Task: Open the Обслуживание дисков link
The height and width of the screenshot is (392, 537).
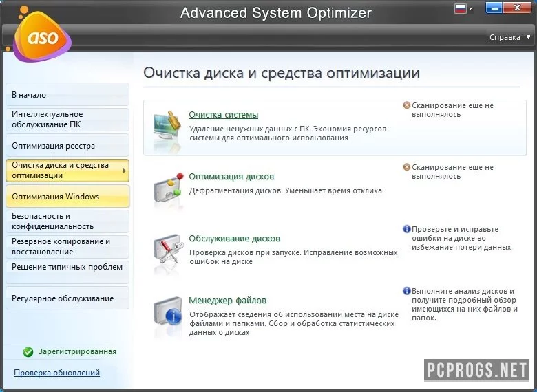Action: tap(234, 239)
